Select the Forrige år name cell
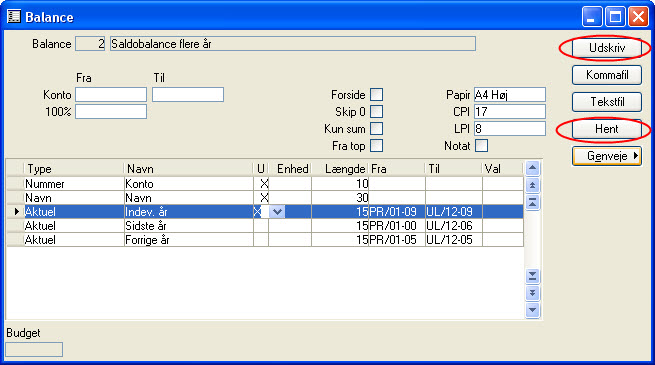The height and width of the screenshot is (365, 655). (x=189, y=240)
